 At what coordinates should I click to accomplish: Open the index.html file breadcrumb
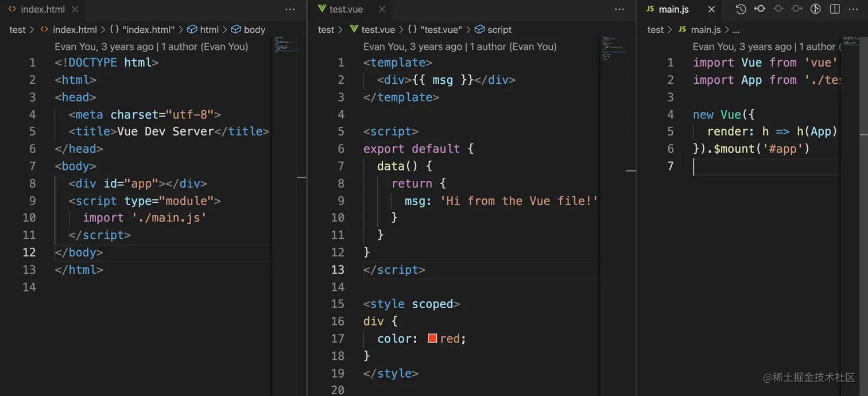[x=75, y=30]
